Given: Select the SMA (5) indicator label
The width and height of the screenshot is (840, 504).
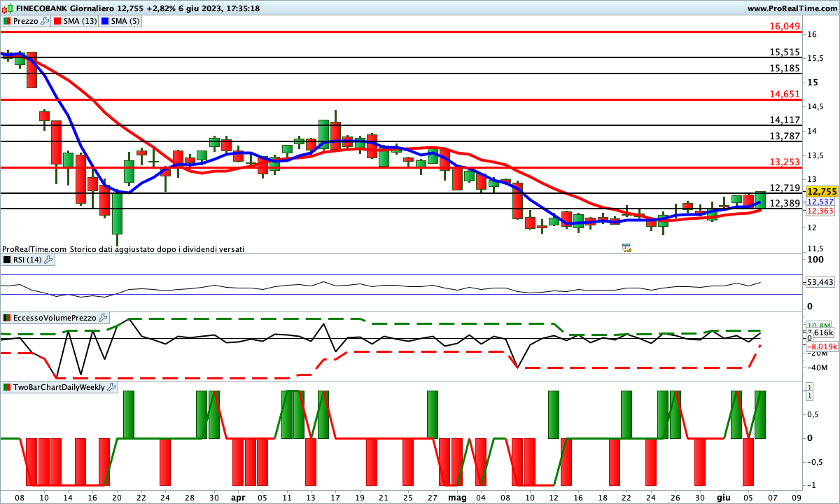Looking at the screenshot, I should [x=125, y=21].
